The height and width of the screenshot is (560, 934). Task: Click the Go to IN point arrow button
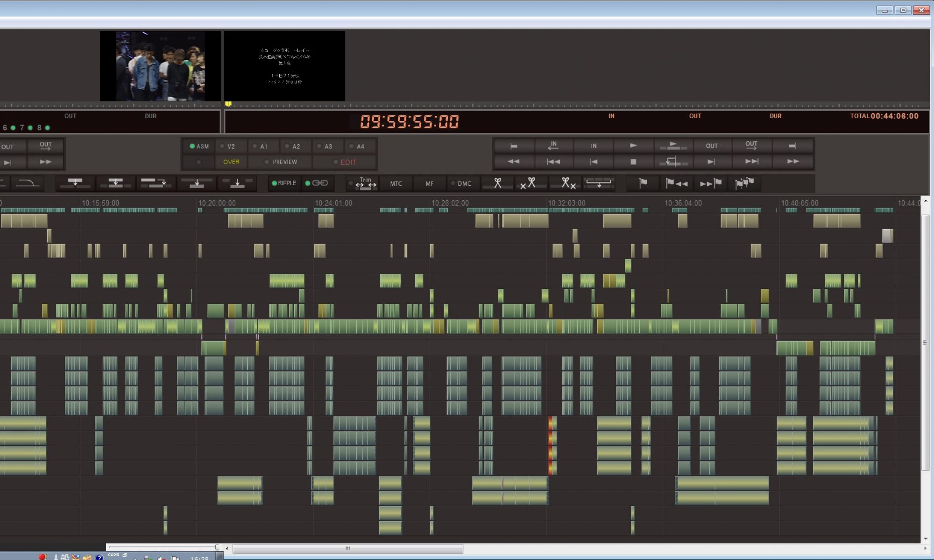pos(553,146)
